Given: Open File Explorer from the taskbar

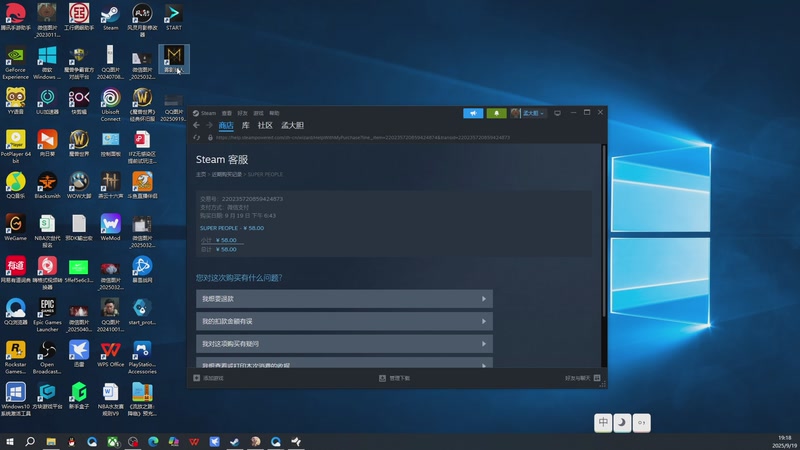Looking at the screenshot, I should (x=51, y=442).
